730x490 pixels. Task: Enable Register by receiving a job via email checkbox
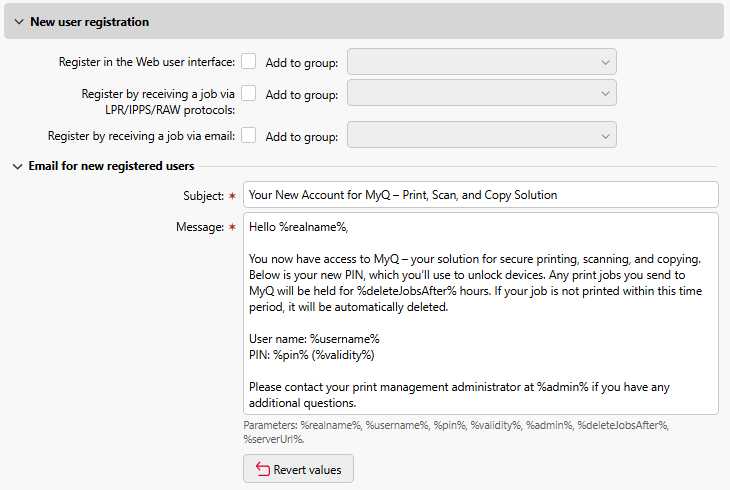(249, 136)
